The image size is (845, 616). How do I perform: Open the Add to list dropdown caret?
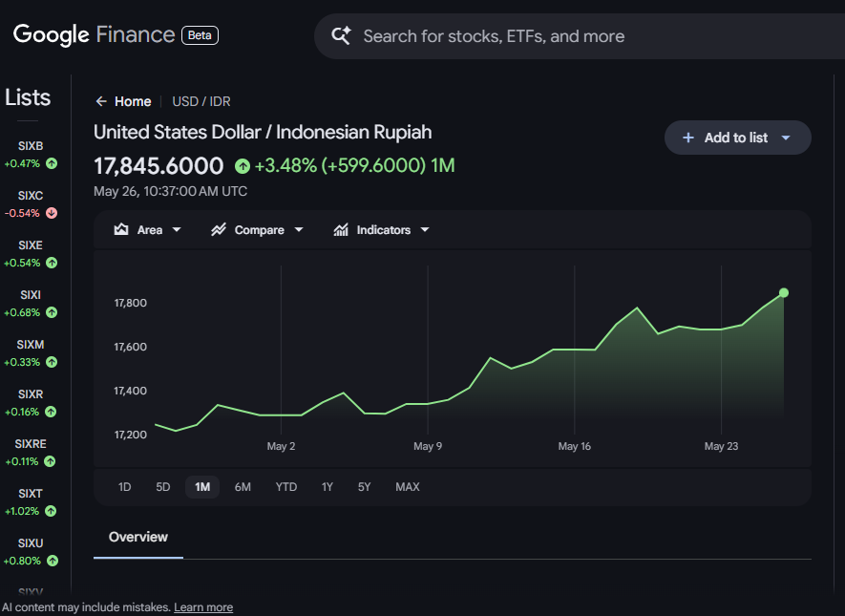click(786, 138)
